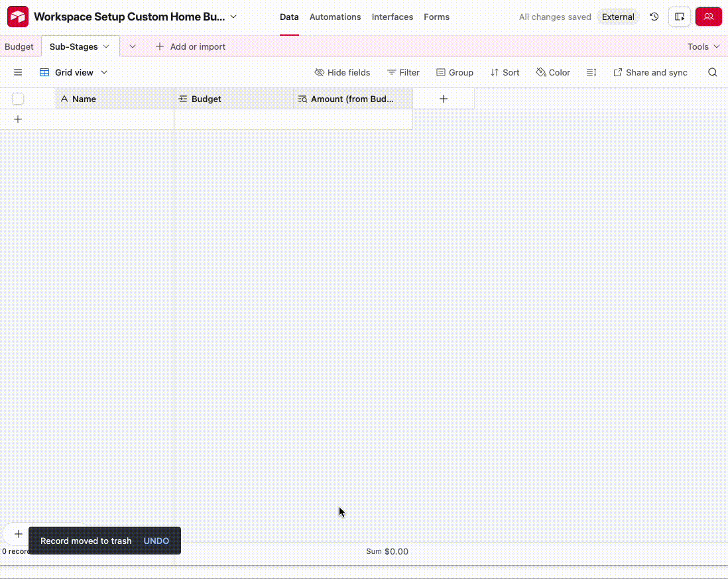Viewport: 728px width, 579px height.
Task: Add a new field with plus icon
Action: [444, 99]
